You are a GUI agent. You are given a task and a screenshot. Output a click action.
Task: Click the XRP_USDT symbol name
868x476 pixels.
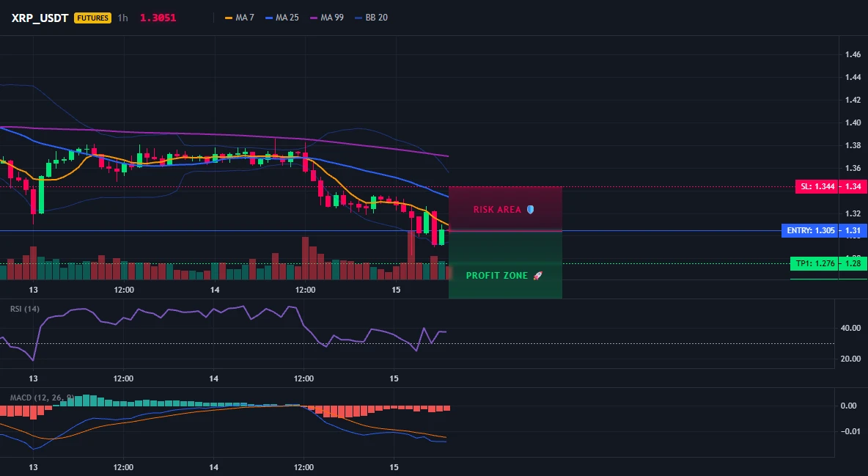tap(40, 18)
